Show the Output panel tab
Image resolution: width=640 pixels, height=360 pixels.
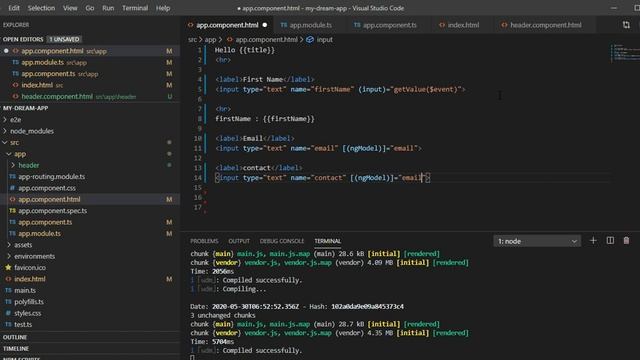coord(239,241)
